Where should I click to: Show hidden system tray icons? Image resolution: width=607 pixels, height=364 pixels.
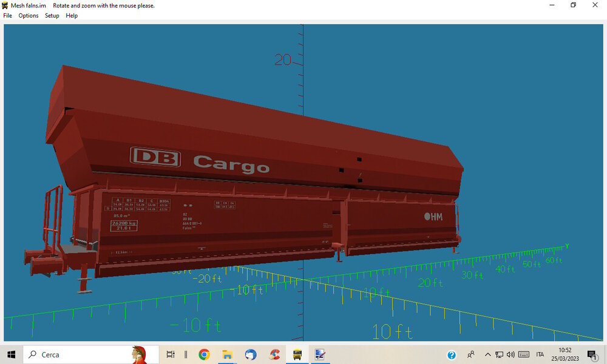tap(488, 354)
